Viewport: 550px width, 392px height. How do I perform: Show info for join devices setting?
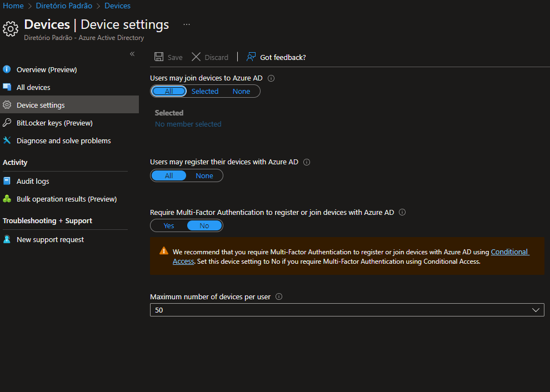[x=271, y=78]
